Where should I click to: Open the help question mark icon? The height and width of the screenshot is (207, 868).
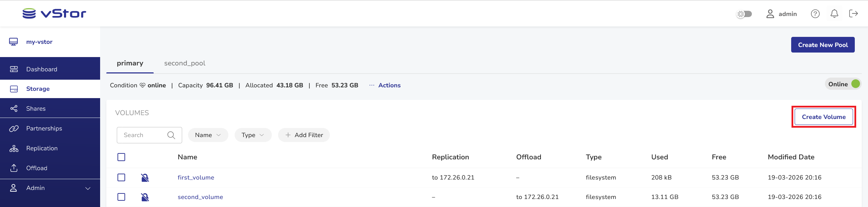click(815, 14)
